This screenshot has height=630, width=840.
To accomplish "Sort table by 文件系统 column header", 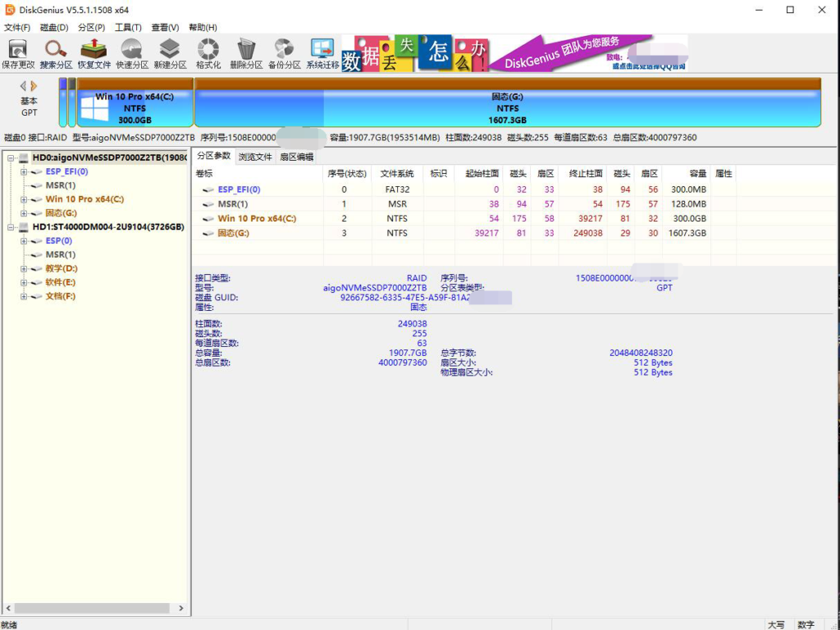I will 397,174.
